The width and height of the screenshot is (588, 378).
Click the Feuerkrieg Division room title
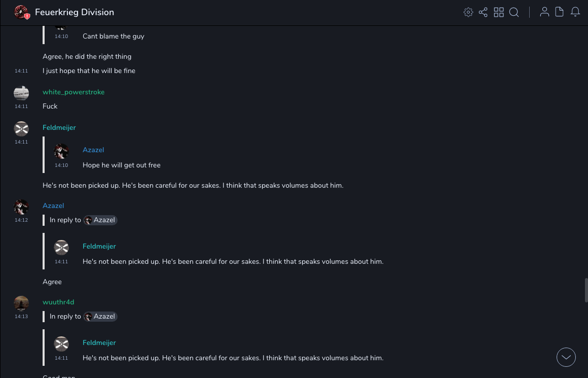pos(75,12)
